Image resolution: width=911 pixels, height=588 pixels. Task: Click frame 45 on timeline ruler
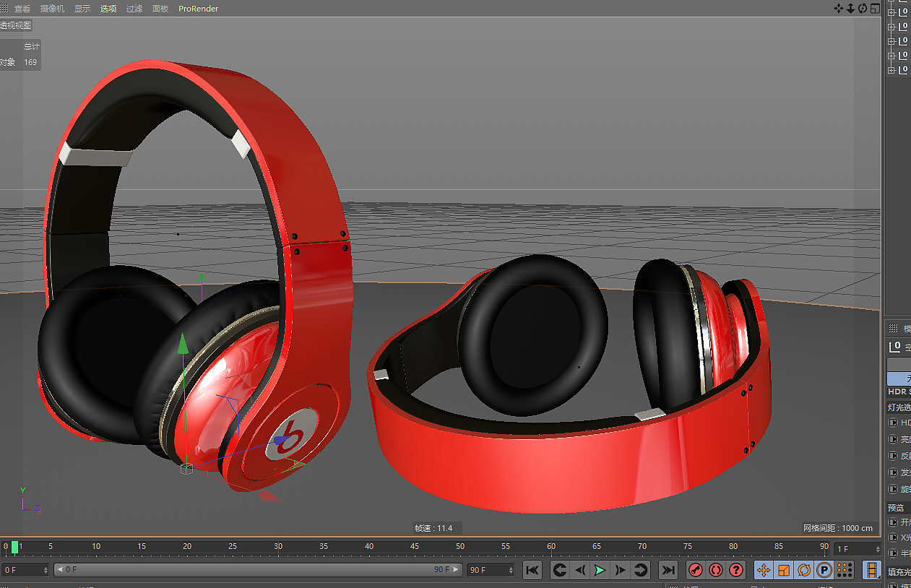pyautogui.click(x=415, y=547)
